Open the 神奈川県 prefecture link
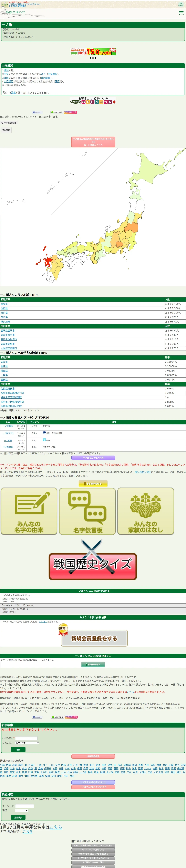This screenshot has width=186, height=868. (5, 322)
